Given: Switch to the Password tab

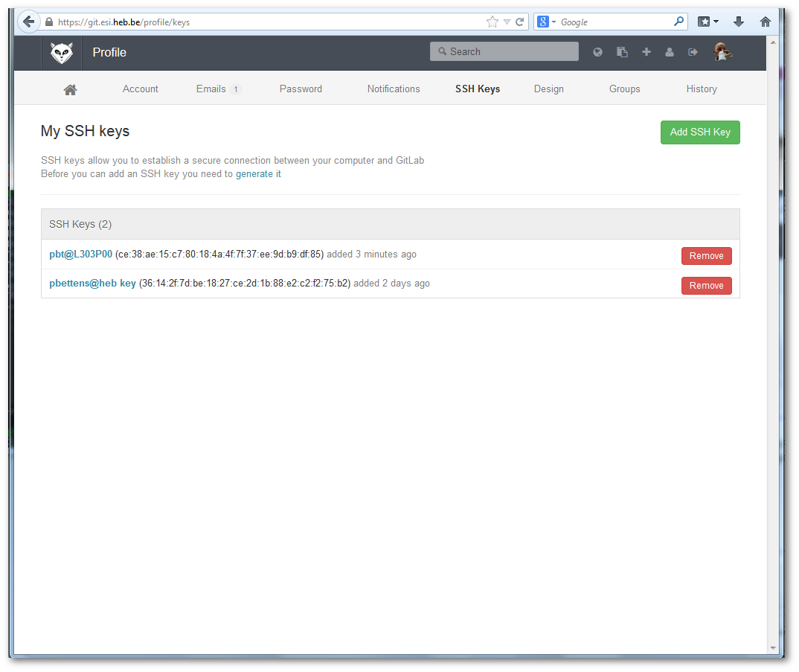Looking at the screenshot, I should click(301, 89).
